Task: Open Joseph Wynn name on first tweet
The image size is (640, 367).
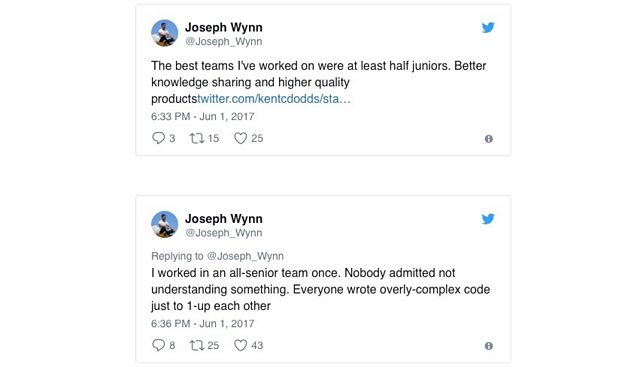Action: coord(224,27)
